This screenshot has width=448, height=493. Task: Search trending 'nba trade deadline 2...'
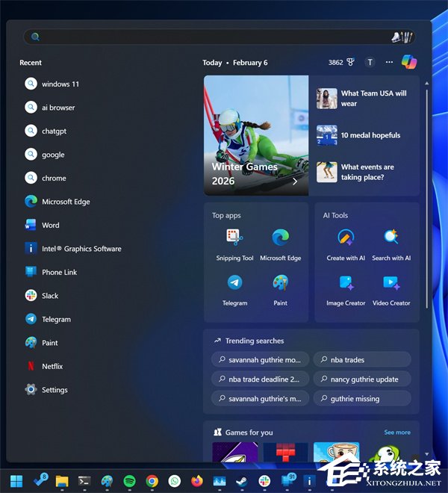coord(260,379)
